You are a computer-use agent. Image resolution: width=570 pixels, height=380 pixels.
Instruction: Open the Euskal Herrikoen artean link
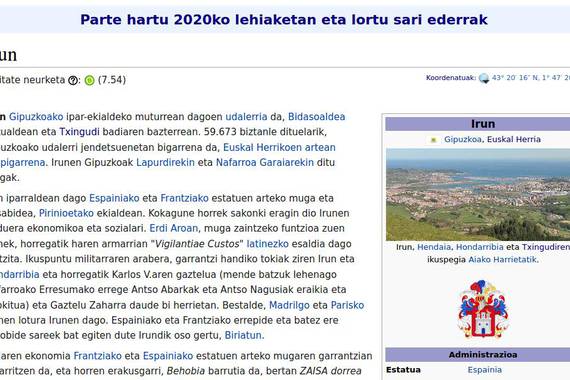(x=279, y=147)
